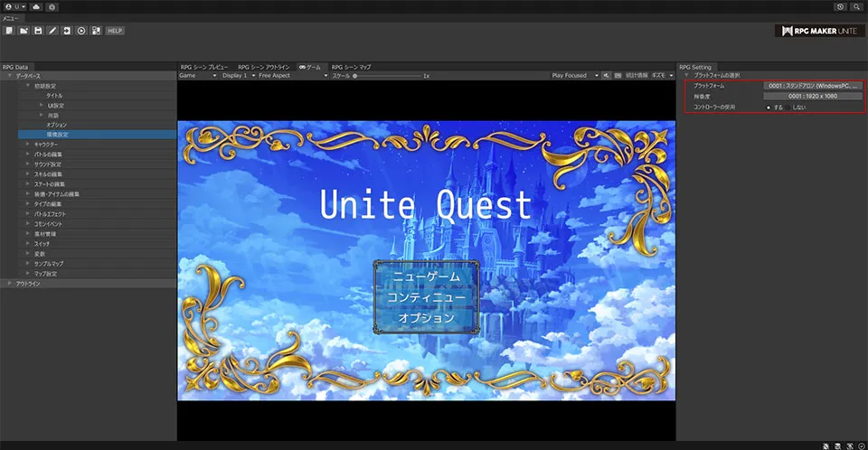Open the プラットフォーム selection field

pos(811,86)
